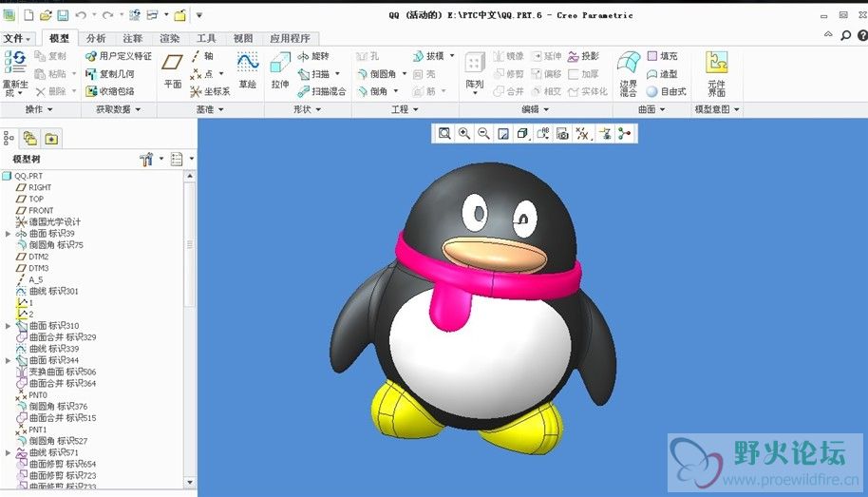Screen dimensions: 868x497
Task: Open the User-Defined Feature (用户定义特征) tool
Action: click(119, 56)
